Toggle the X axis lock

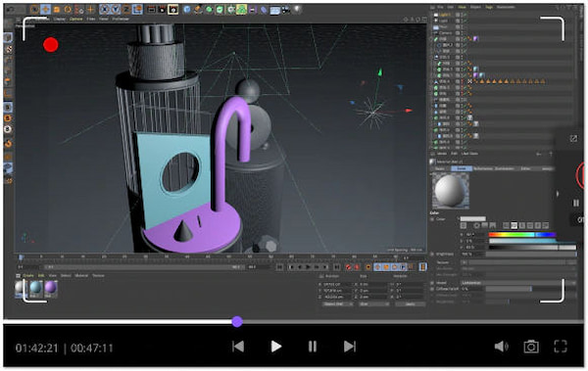(104, 10)
